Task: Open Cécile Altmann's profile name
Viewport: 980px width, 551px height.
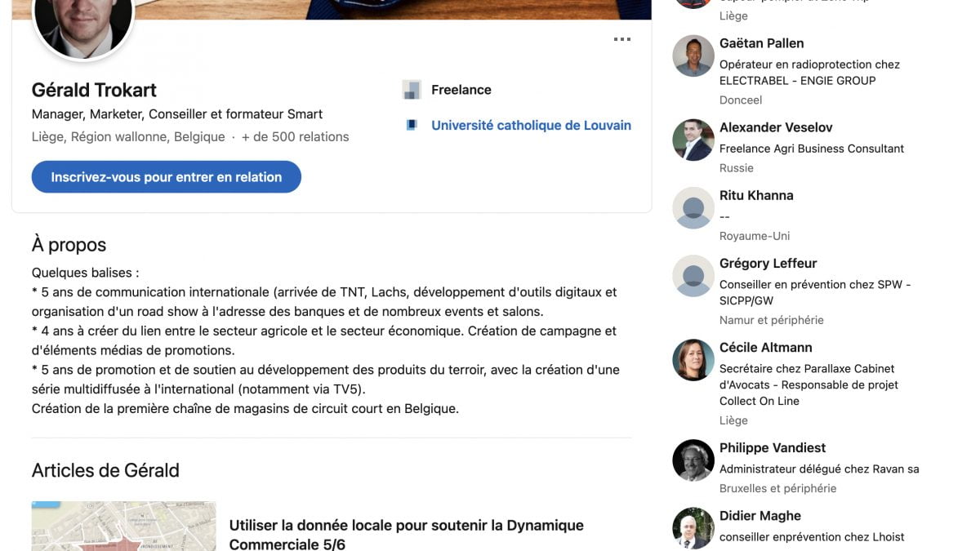Action: 766,347
